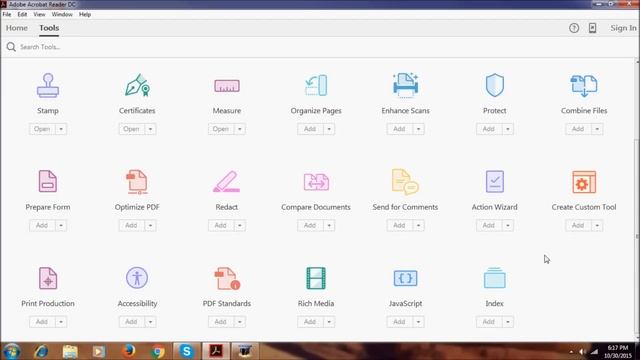This screenshot has width=640, height=360.
Task: Select the Redact tool icon
Action: pos(227,182)
